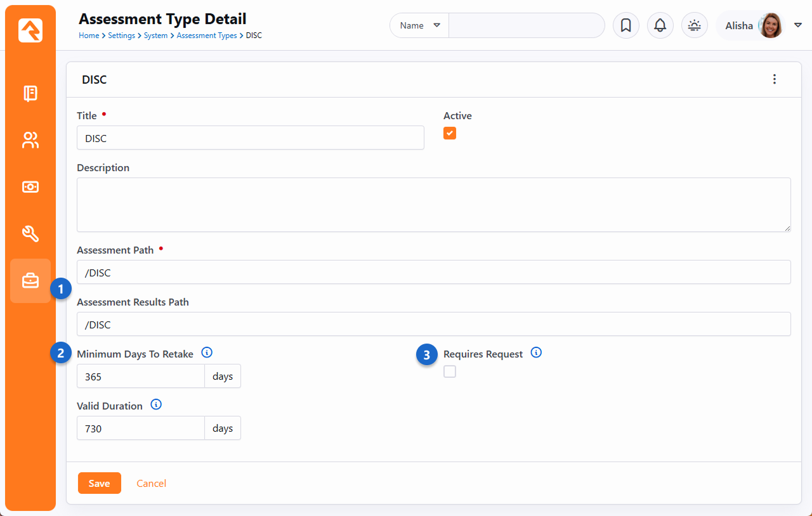Click into the Description text area
This screenshot has height=516, width=812.
pos(433,204)
